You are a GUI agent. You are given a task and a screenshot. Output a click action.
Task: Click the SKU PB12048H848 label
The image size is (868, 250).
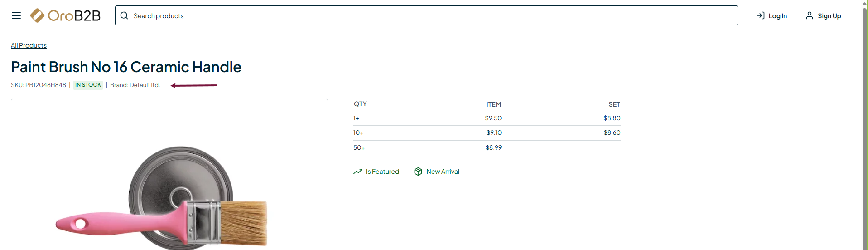39,85
